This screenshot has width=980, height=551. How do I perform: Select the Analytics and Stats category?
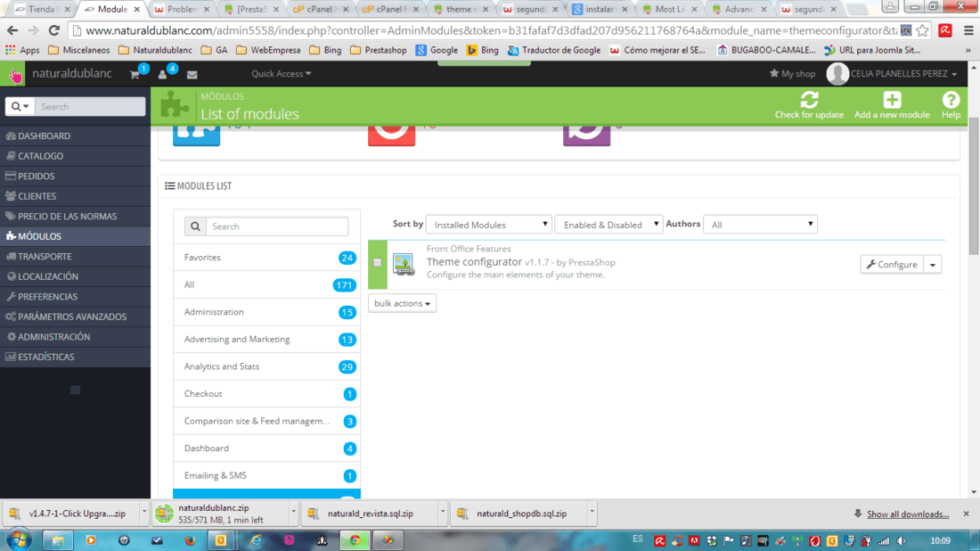point(267,366)
